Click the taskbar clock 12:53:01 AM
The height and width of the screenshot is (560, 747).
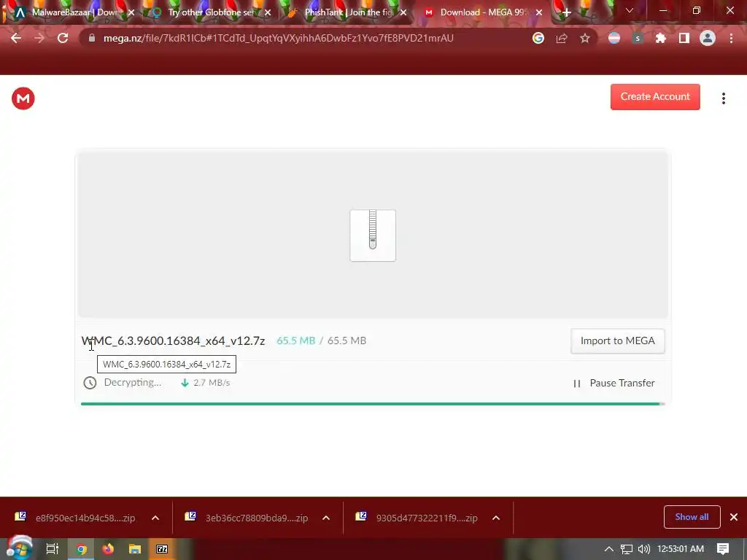[x=681, y=549]
